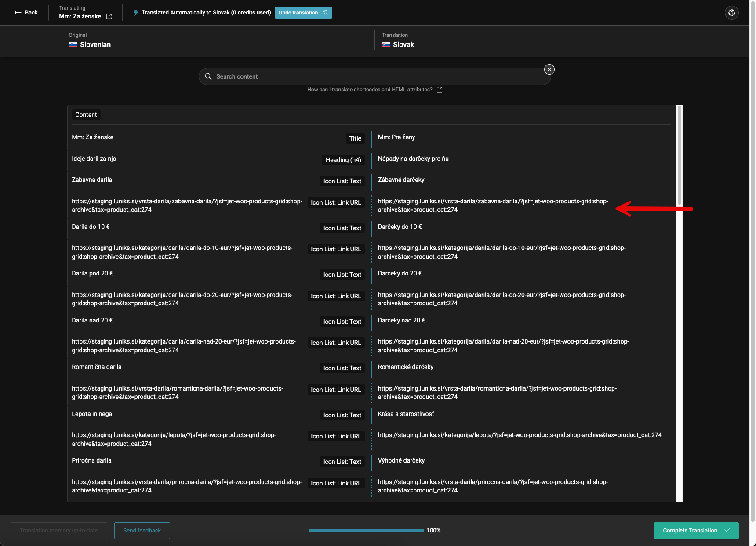Click Complete Translation button
756x546 pixels.
point(696,531)
